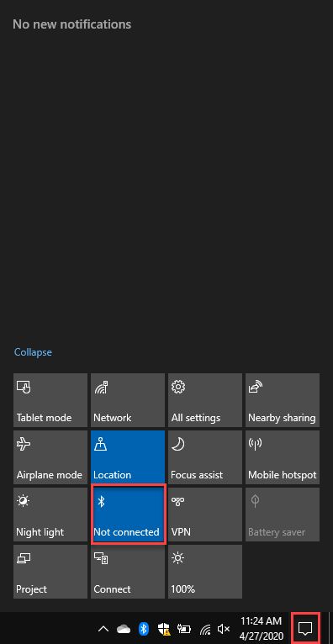Open the Project display tile
333x644 pixels.
[50, 572]
